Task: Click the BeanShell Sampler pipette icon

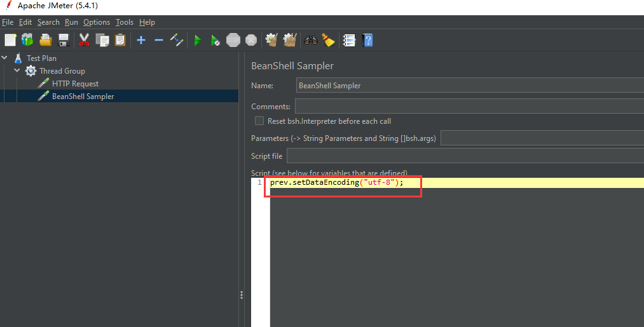Action: click(x=43, y=96)
